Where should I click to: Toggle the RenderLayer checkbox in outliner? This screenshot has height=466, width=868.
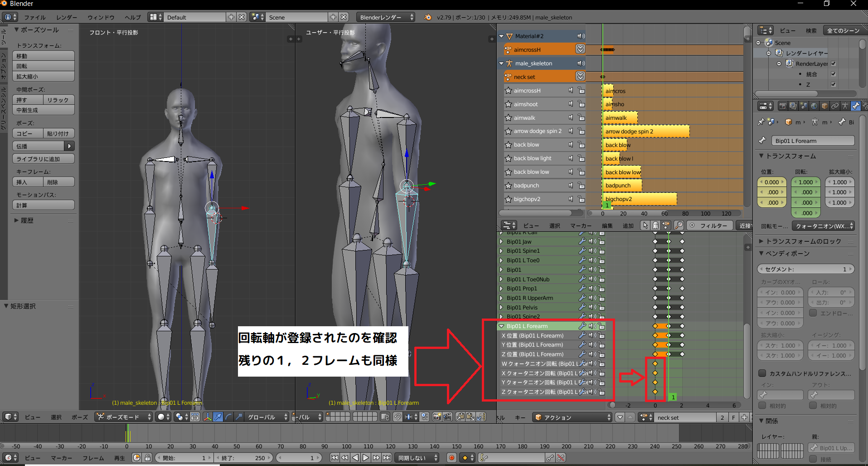point(833,64)
